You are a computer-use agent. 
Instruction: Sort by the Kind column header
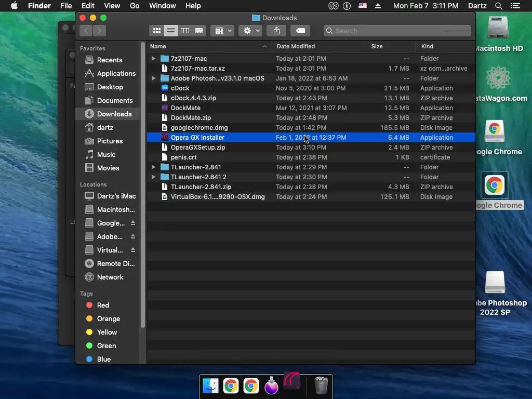(445, 46)
